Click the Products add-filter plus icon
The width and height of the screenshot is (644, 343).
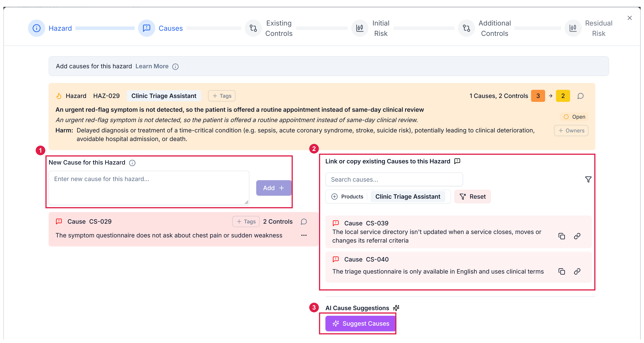pos(334,197)
